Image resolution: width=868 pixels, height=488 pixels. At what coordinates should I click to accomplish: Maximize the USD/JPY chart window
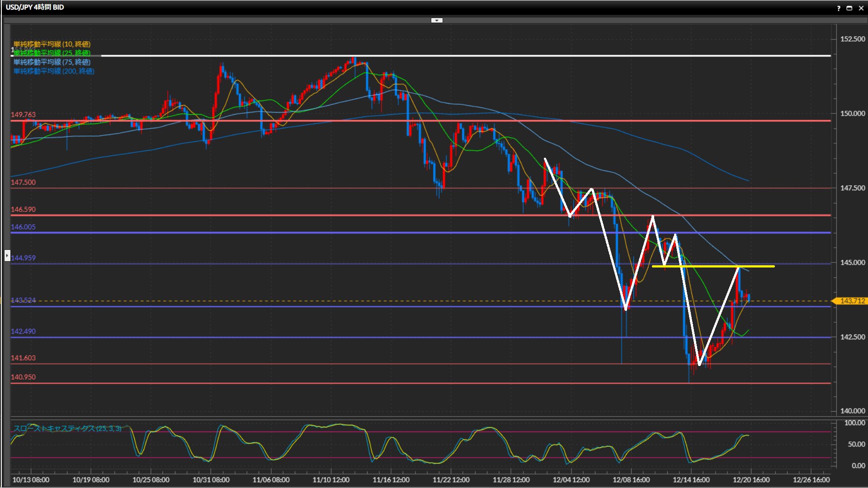click(849, 8)
